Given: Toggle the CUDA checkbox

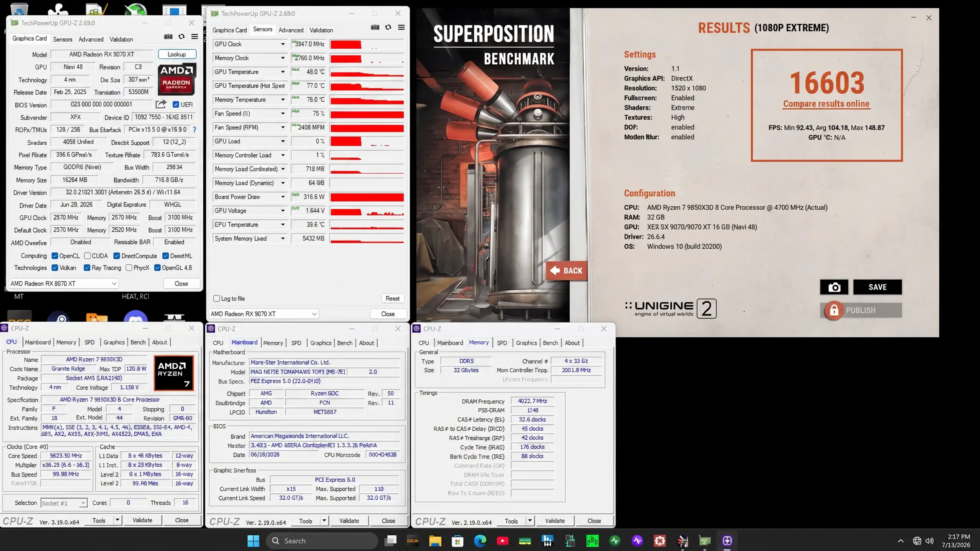Looking at the screenshot, I should click(x=87, y=256).
